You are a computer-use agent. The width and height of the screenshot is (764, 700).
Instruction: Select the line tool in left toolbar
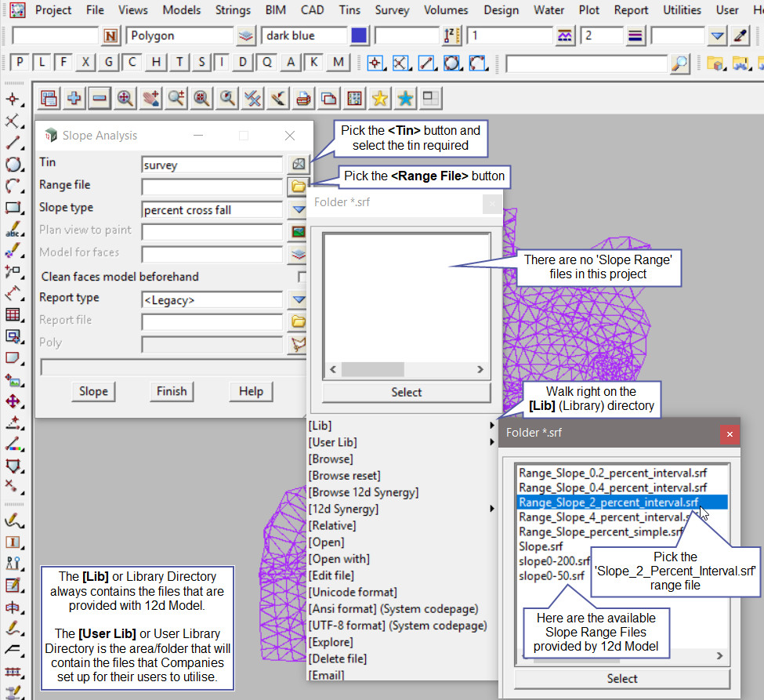13,143
